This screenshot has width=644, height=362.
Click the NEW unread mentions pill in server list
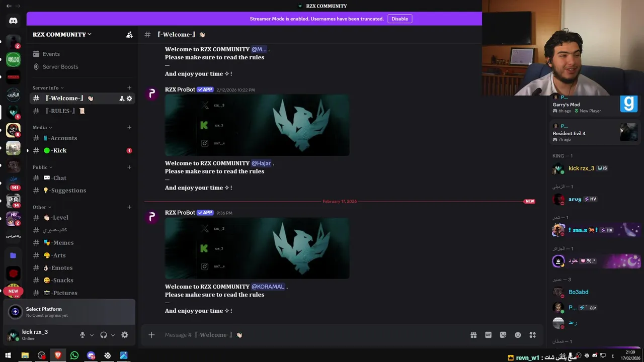click(13, 291)
